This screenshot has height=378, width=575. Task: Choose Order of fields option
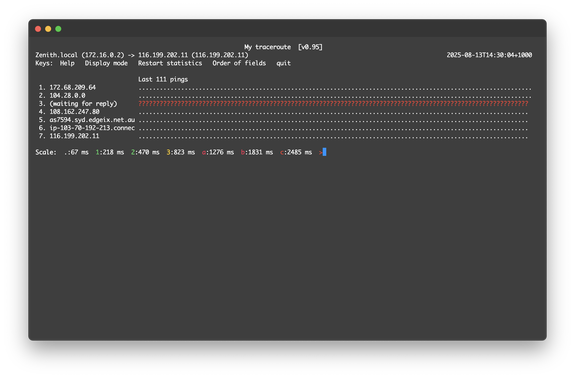[239, 63]
